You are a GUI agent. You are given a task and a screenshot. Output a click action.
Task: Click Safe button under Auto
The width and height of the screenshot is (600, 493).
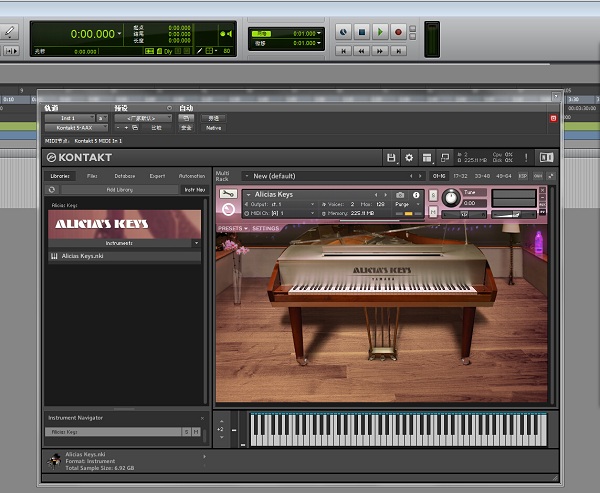tap(186, 128)
